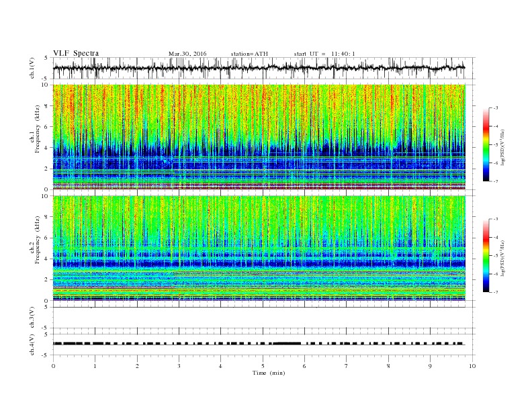
Task: Click the ch.1 spectrogram "6" kHz tick label
Action: (47, 127)
